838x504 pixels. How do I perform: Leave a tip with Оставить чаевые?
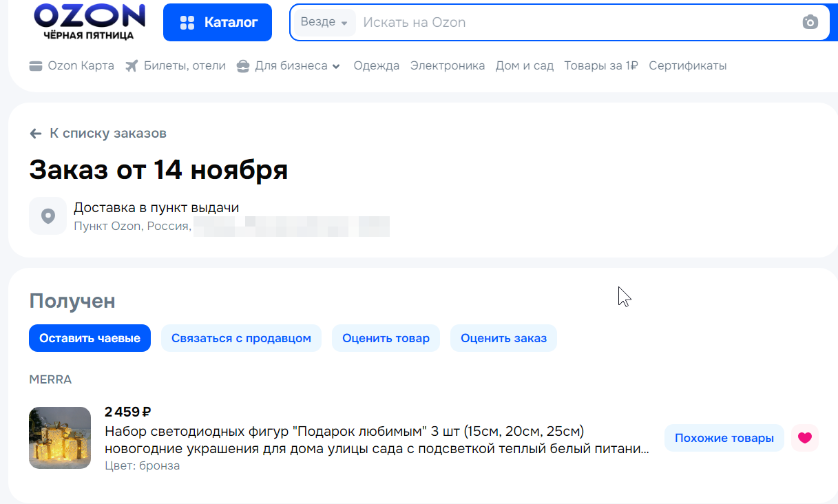pos(90,338)
